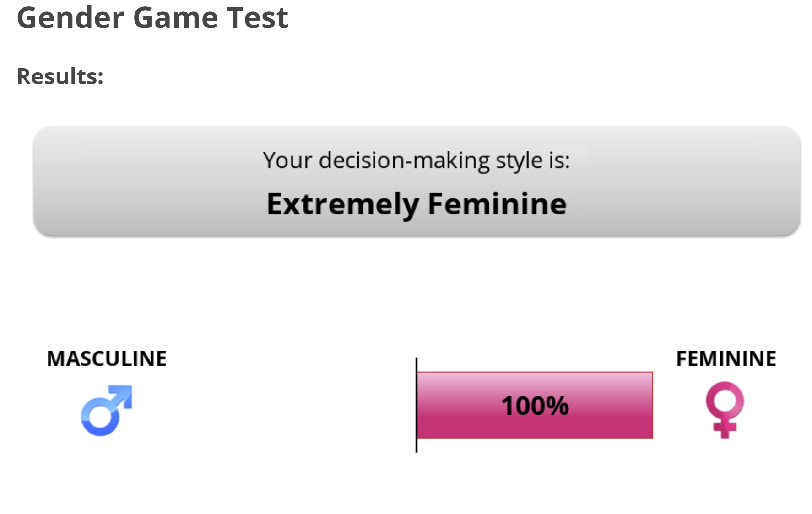Select the MASCULINE label

coord(107,359)
